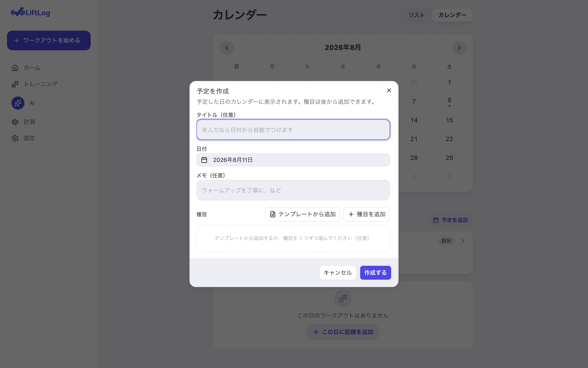The image size is (588, 368).
Task: Select calendar day 7
Action: click(x=414, y=101)
